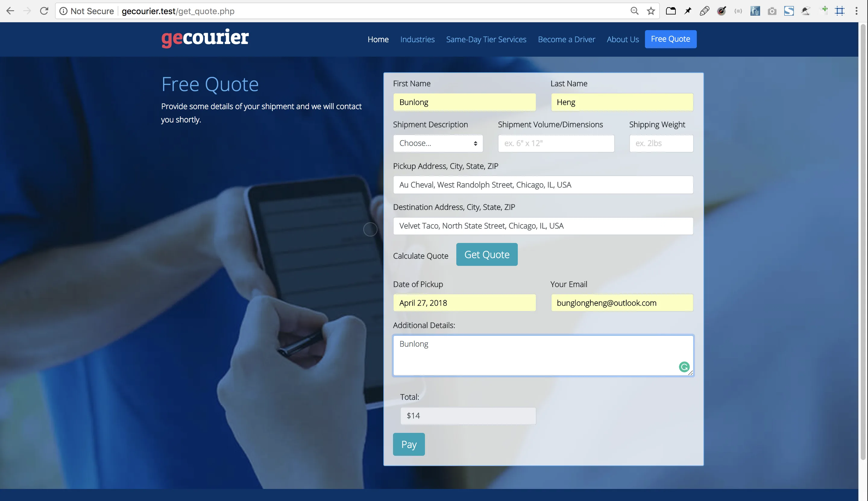Navigate to the Industries menu item

click(417, 39)
